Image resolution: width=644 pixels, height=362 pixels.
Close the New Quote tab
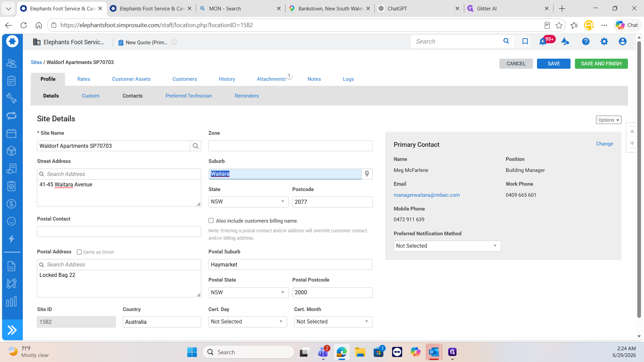click(174, 42)
